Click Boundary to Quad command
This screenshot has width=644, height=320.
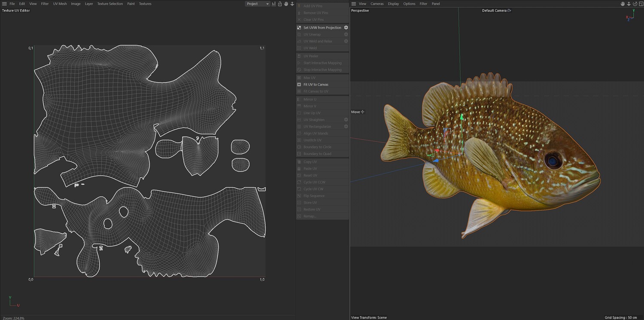322,154
